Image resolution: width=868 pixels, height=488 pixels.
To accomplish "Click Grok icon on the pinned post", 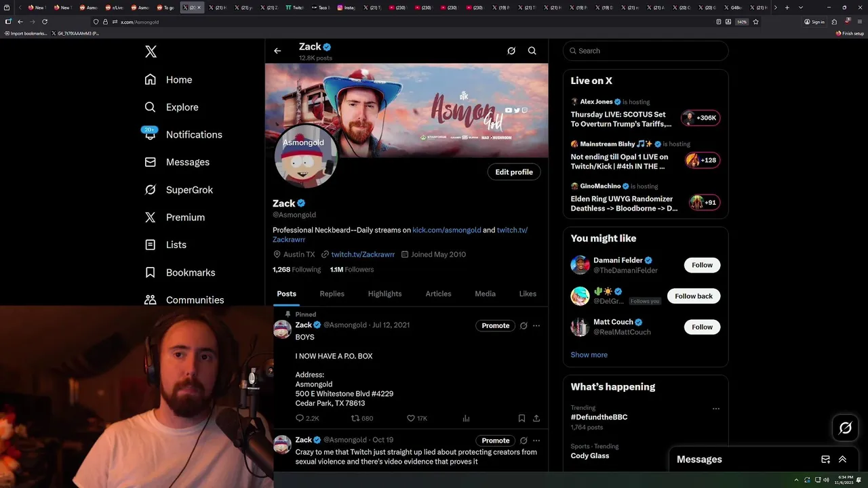I will pos(524,326).
